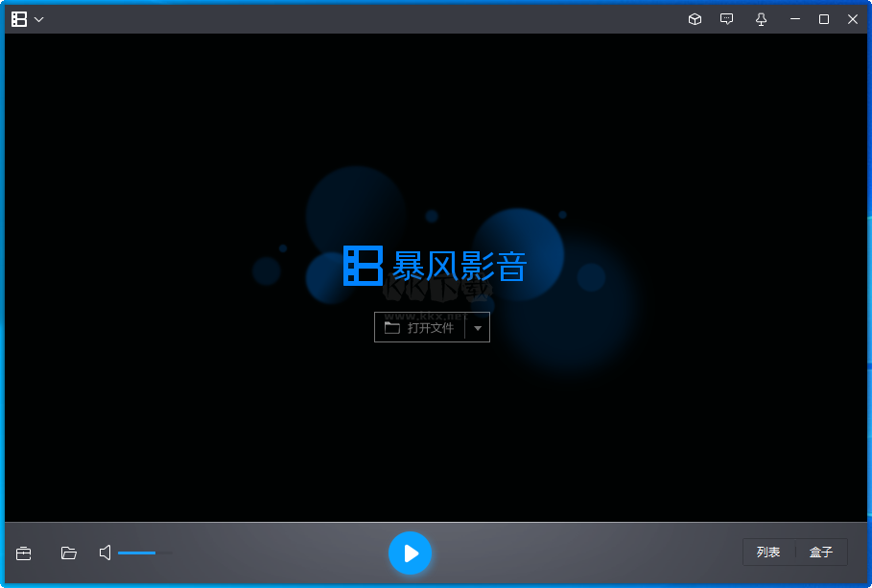Minimize the Baofeng player window
This screenshot has height=588, width=872.
pyautogui.click(x=794, y=18)
